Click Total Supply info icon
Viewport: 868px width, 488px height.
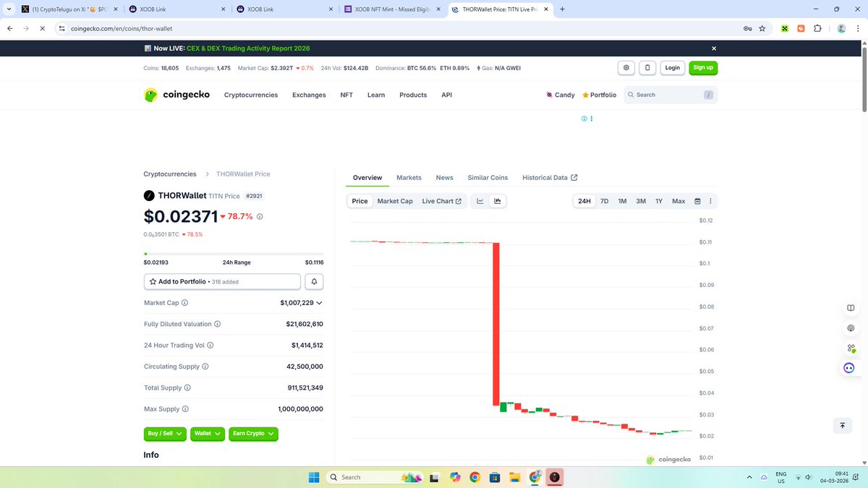coord(188,388)
